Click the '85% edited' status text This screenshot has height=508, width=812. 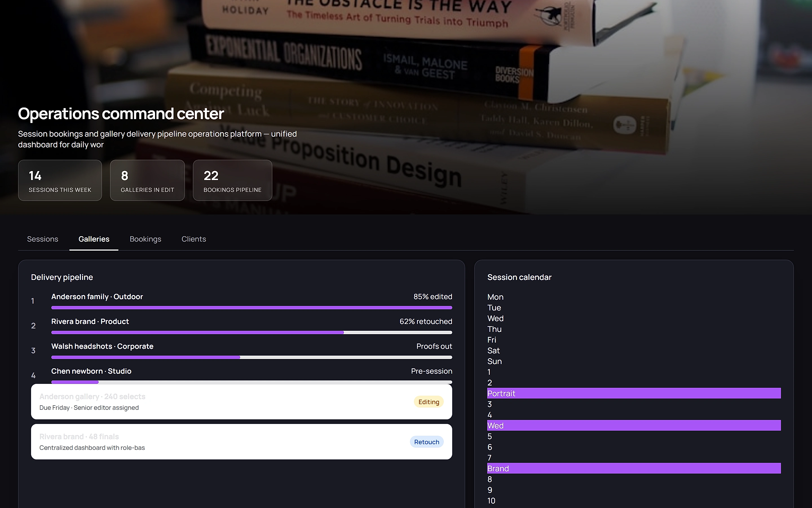pyautogui.click(x=433, y=297)
